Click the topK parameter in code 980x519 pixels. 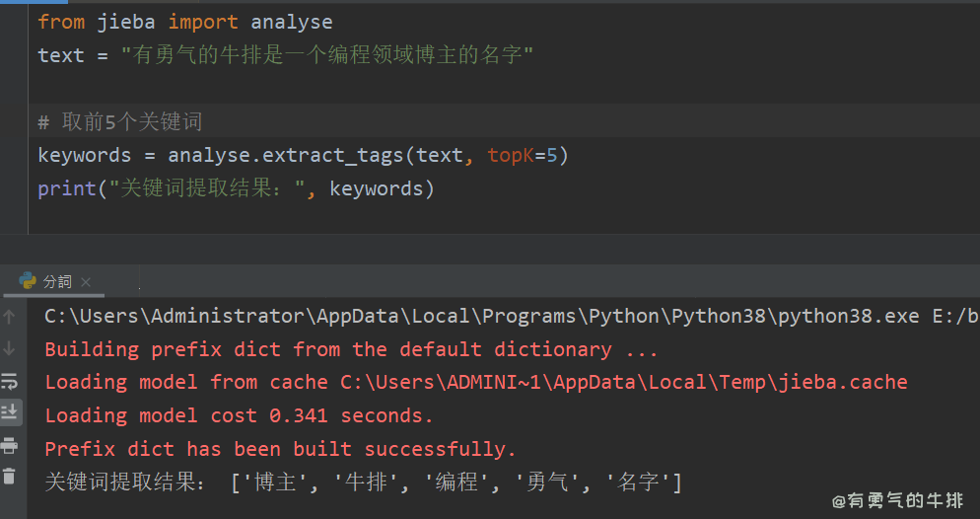pos(510,155)
